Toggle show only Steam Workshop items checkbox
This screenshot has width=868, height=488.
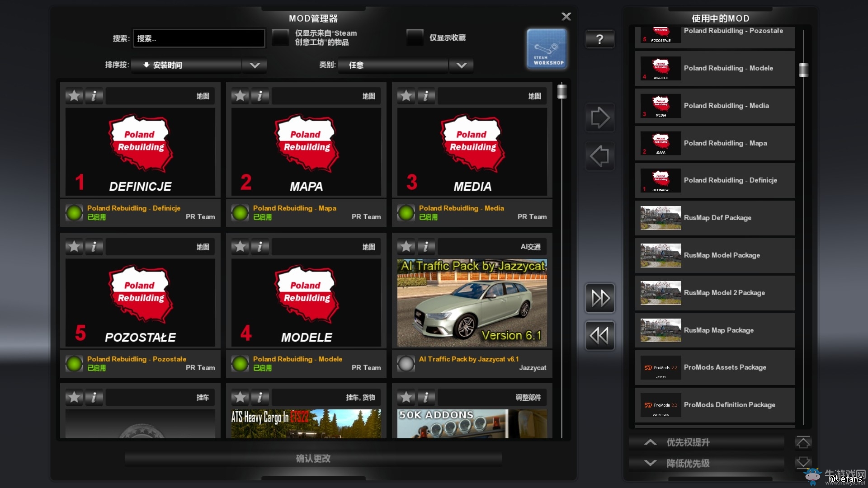click(x=280, y=38)
